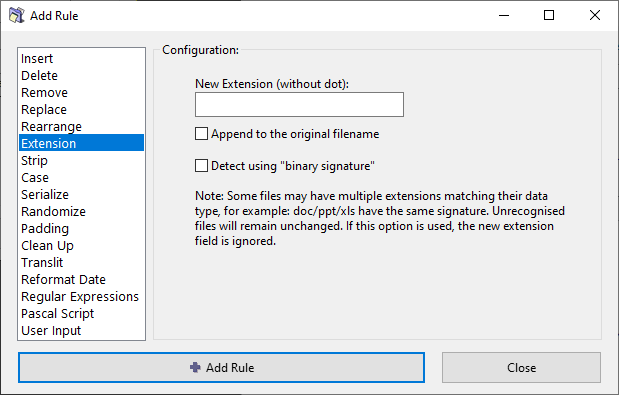Click the Add Rule button
The image size is (619, 395).
point(221,367)
